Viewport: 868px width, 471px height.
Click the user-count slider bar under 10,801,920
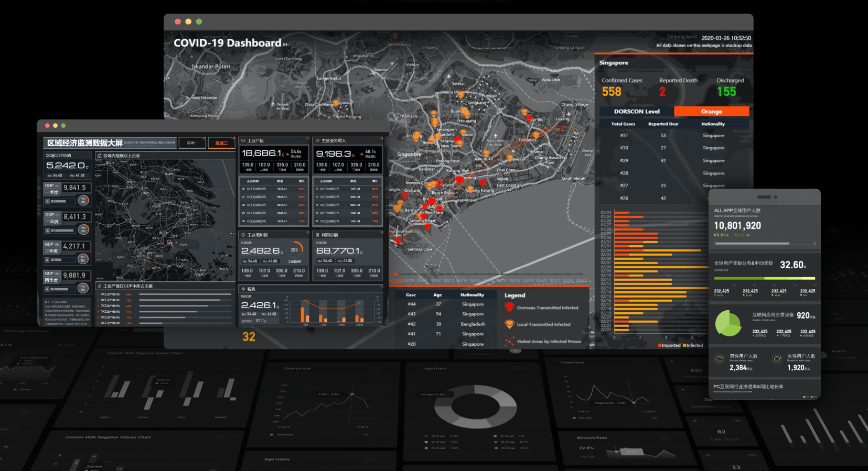765,244
